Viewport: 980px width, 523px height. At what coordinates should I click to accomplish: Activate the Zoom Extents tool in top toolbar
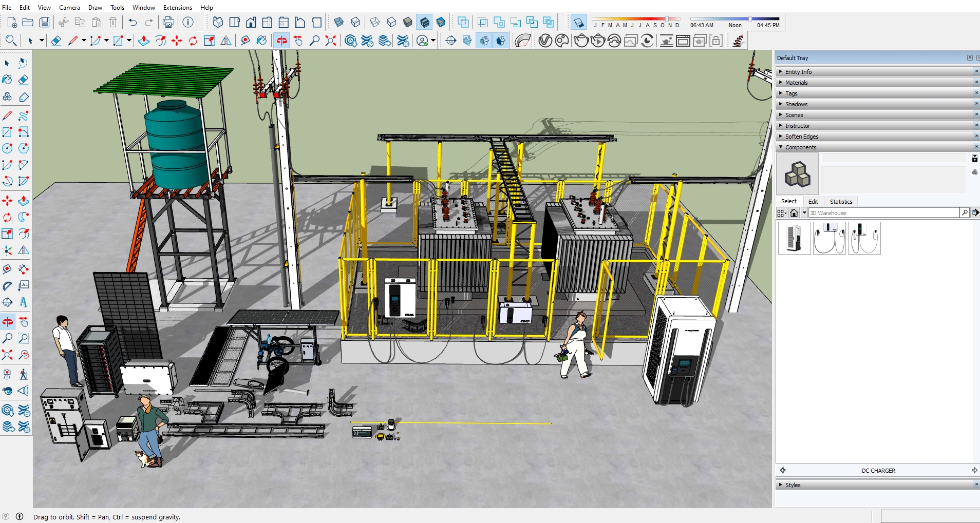(x=331, y=41)
